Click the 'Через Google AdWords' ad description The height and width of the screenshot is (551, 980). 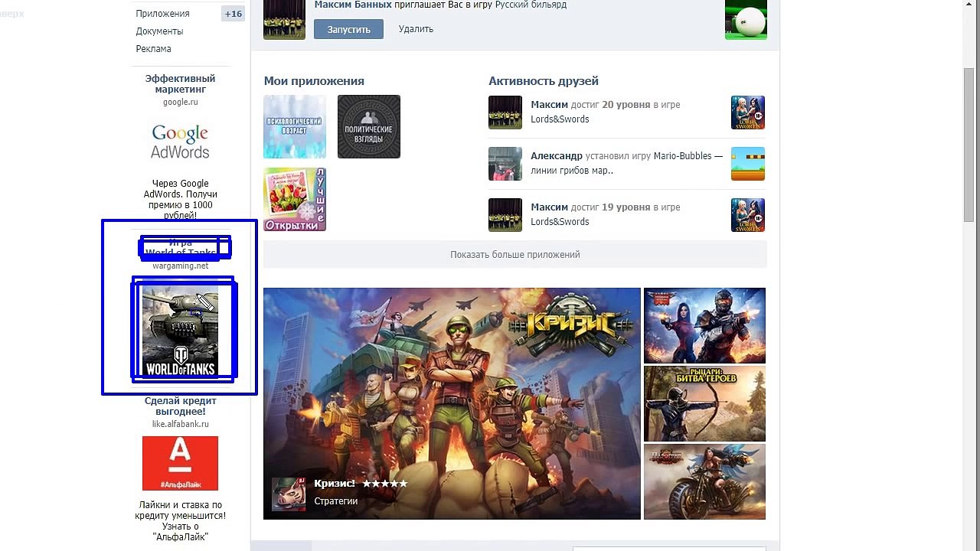coord(180,200)
